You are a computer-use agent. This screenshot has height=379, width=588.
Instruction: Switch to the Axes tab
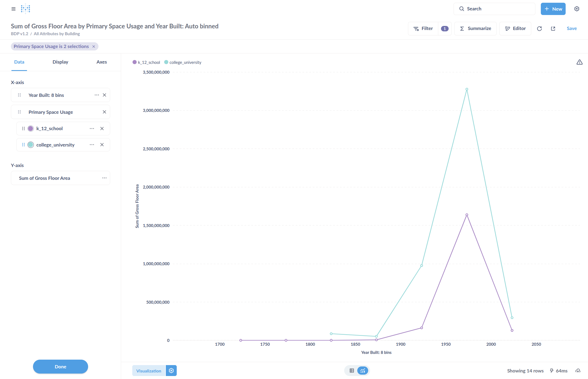pos(101,62)
